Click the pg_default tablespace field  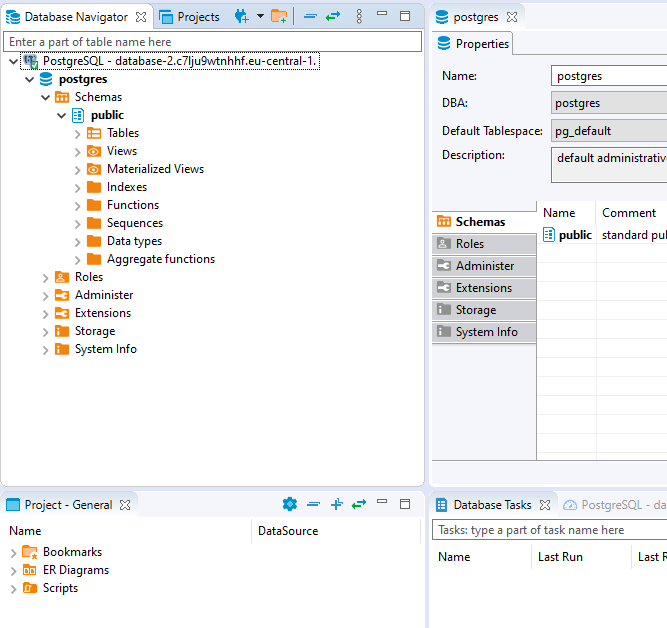[x=609, y=131]
